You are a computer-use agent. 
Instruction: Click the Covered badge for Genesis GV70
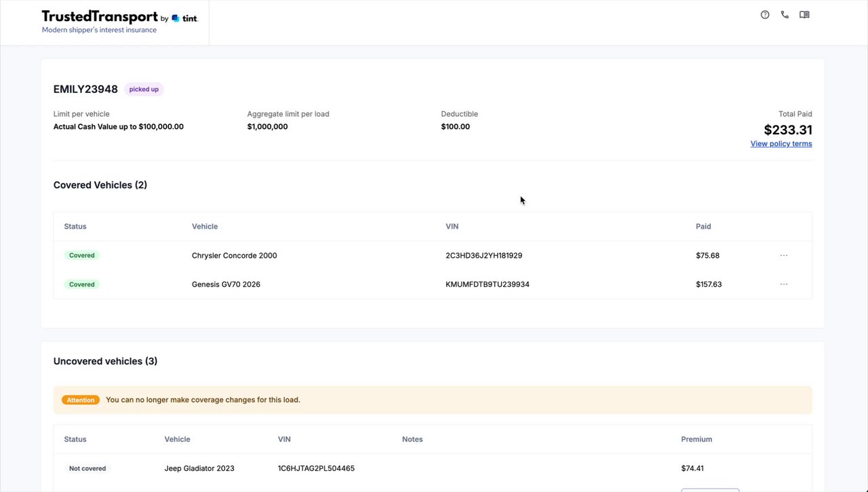(x=82, y=284)
